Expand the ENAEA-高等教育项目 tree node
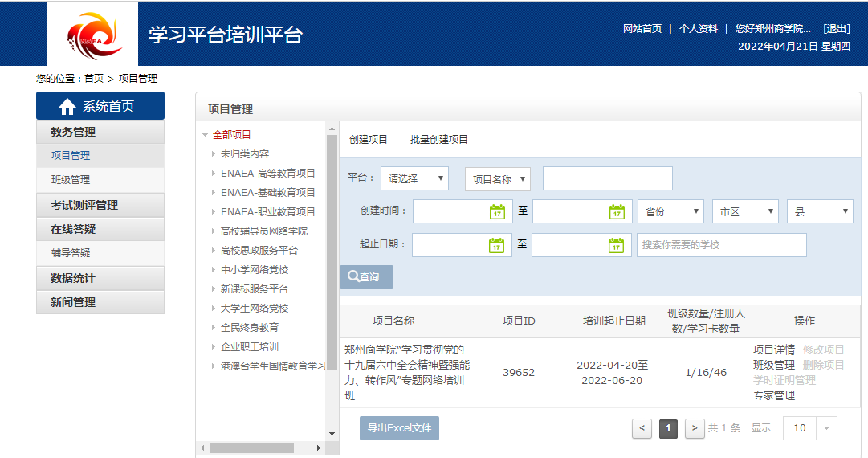This screenshot has width=868, height=458. pyautogui.click(x=214, y=174)
